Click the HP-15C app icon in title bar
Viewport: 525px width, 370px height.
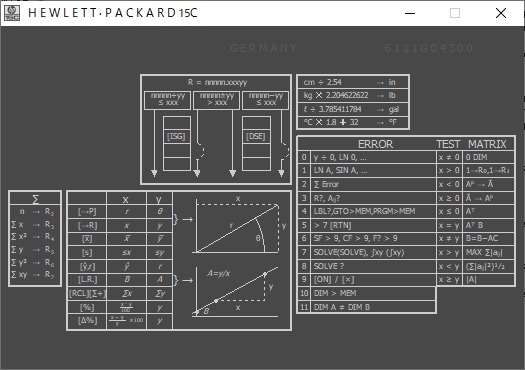coord(12,13)
